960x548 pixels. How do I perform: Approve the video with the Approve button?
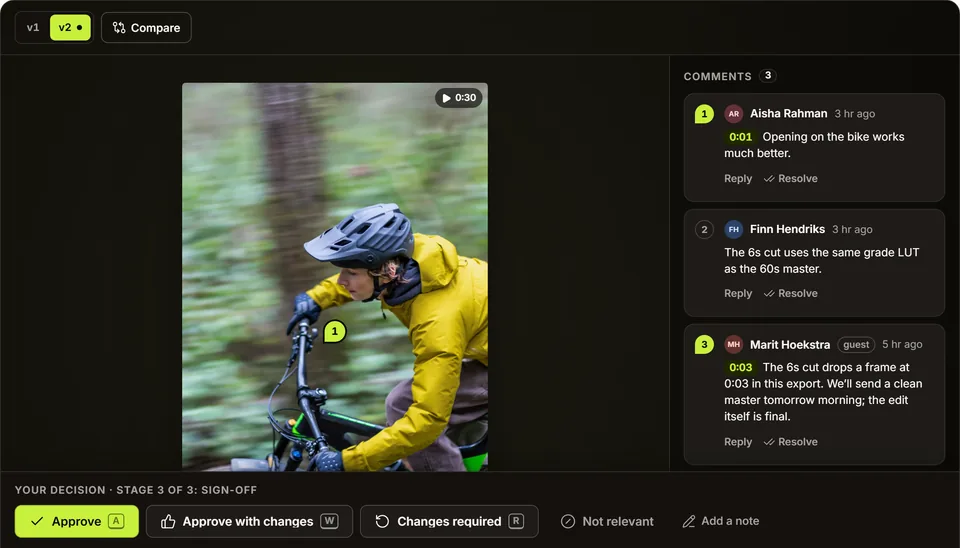tap(77, 521)
